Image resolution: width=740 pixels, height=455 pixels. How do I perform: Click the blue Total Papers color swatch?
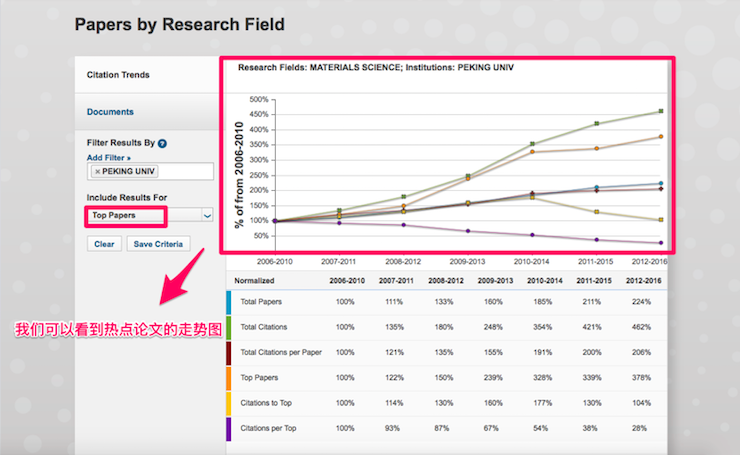(229, 299)
